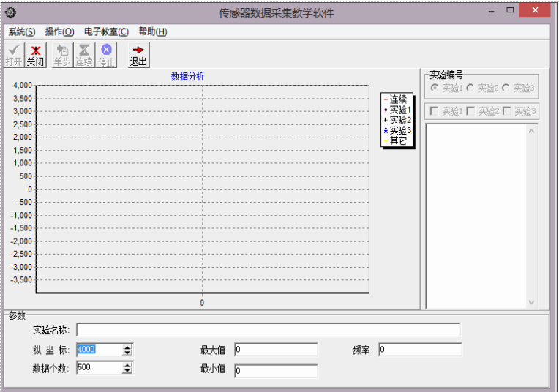559x392 pixels.
Task: Open the 系统(S) menu
Action: pyautogui.click(x=22, y=31)
